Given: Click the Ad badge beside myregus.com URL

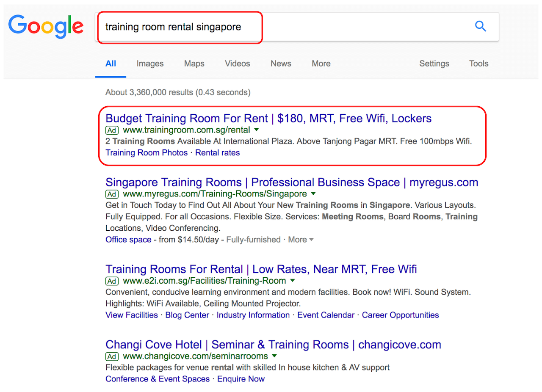Looking at the screenshot, I should 112,194.
